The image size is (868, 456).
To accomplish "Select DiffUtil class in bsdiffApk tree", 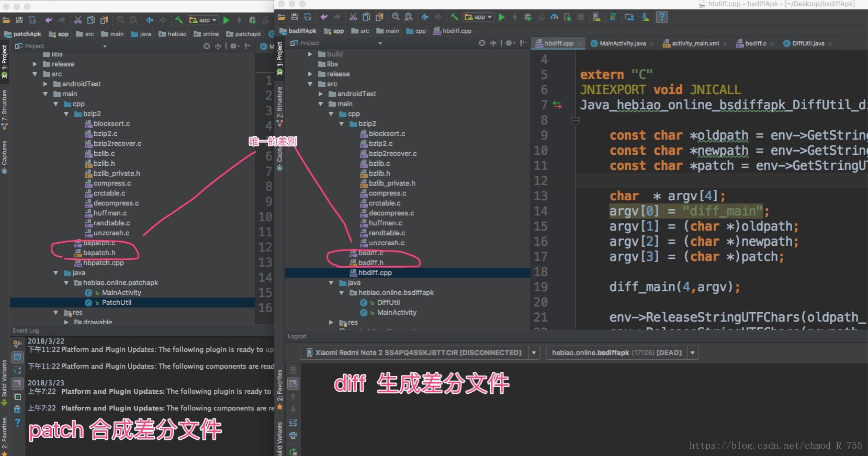I will pyautogui.click(x=388, y=302).
